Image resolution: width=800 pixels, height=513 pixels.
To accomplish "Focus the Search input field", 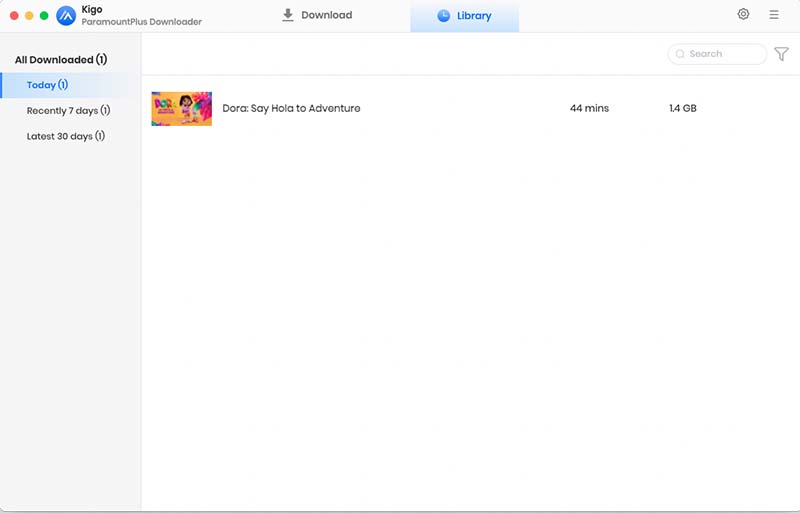I will 722,54.
